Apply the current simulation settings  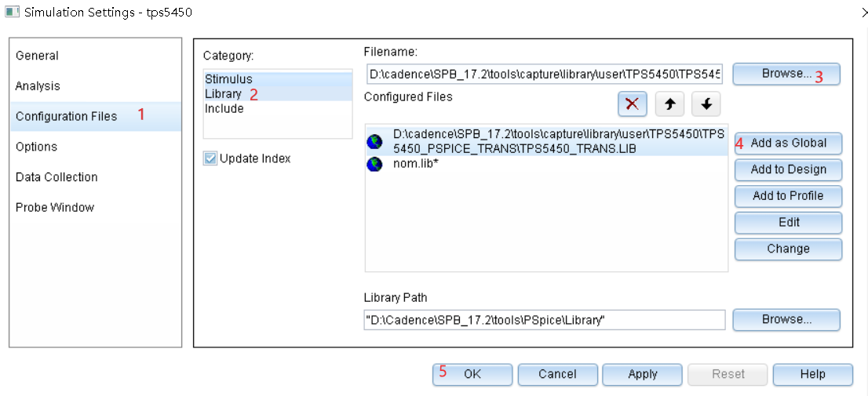point(643,374)
